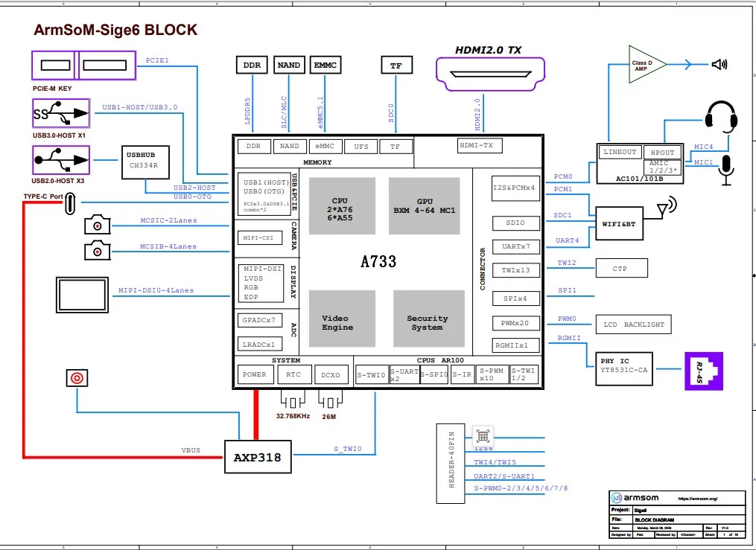Click the WiFi antenna icon next to WIFI&BT
This screenshot has width=756, height=550.
[665, 205]
